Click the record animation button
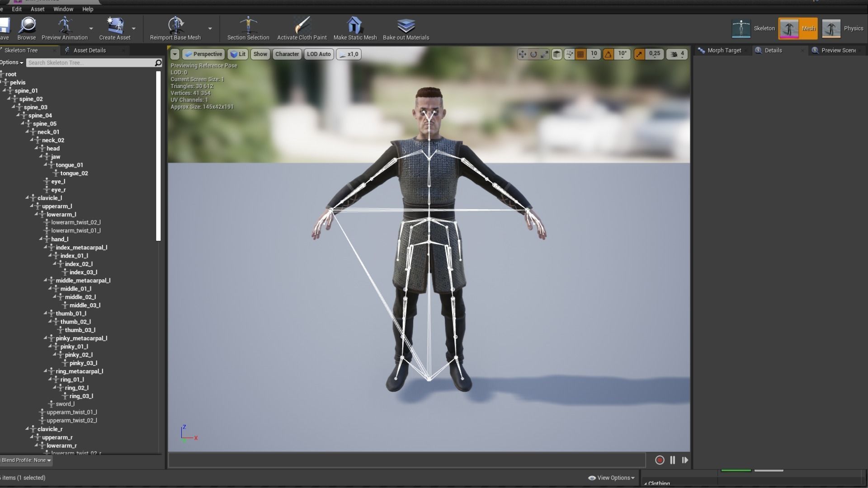 click(x=660, y=460)
